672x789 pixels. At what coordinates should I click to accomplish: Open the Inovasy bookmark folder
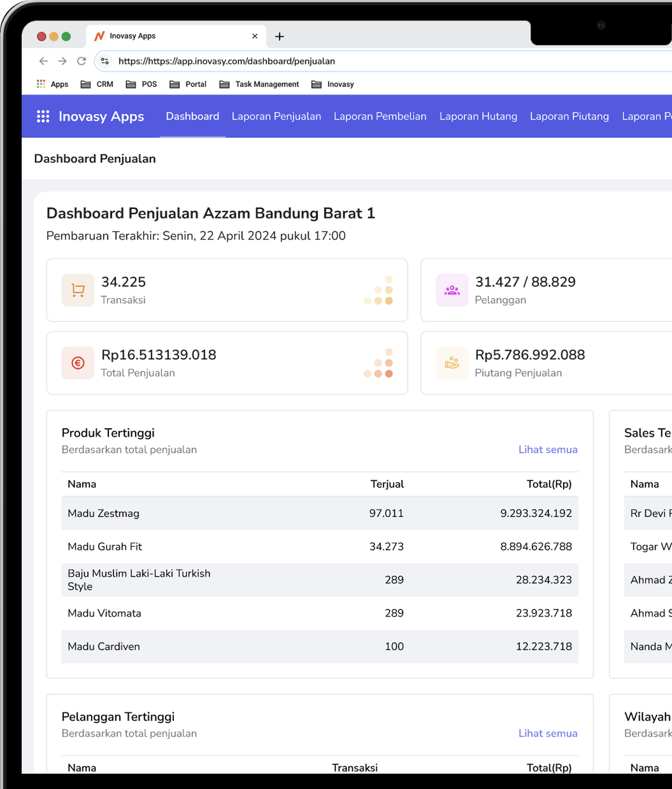(333, 84)
